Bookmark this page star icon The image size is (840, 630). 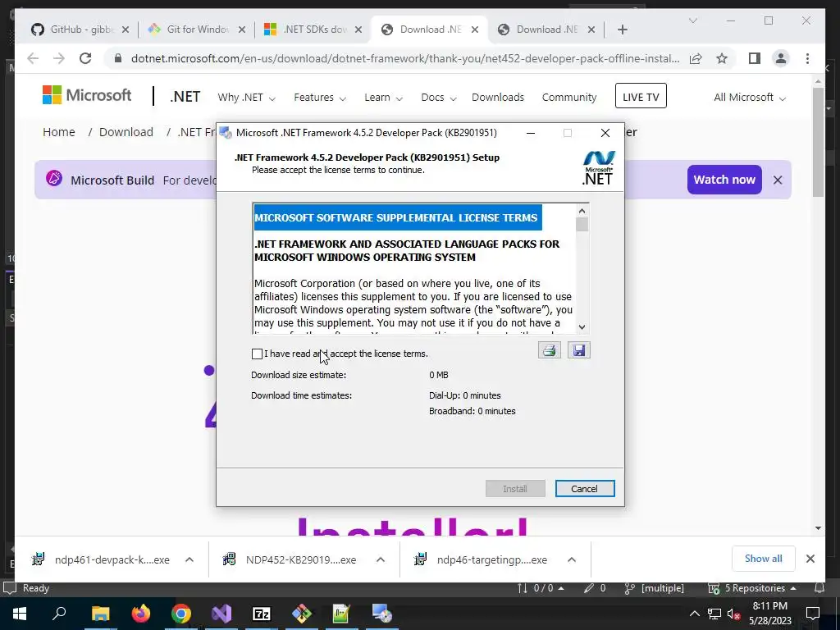pyautogui.click(x=722, y=58)
